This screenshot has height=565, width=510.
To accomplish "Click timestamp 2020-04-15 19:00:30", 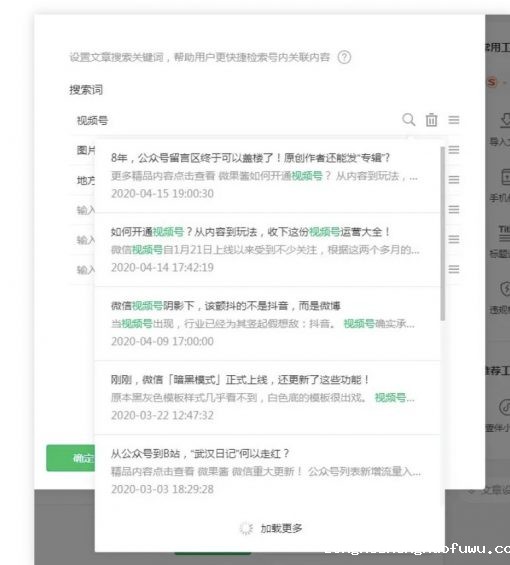I will click(162, 193).
